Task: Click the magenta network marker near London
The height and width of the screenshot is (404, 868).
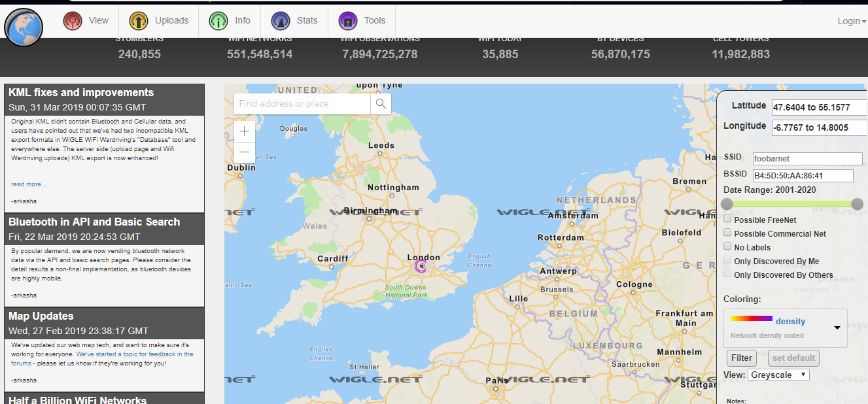Action: point(421,266)
